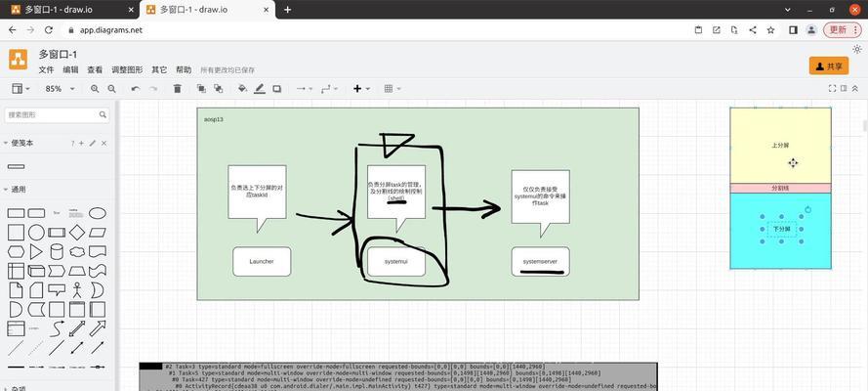Click the 更新 browser update button

pos(842,30)
